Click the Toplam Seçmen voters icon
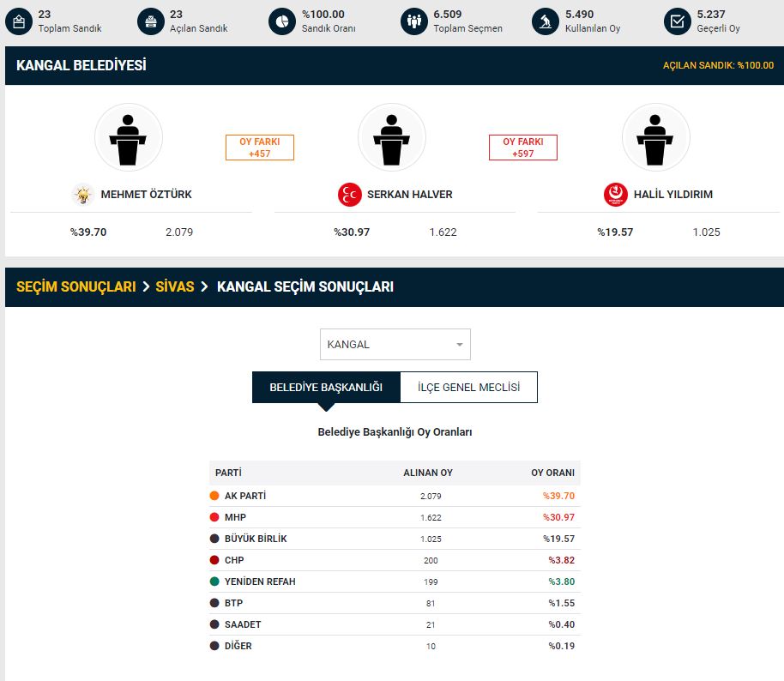784x681 pixels. pos(413,21)
